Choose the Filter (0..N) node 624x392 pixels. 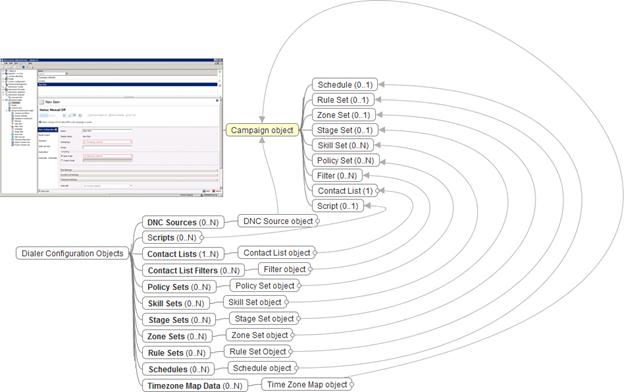[337, 176]
